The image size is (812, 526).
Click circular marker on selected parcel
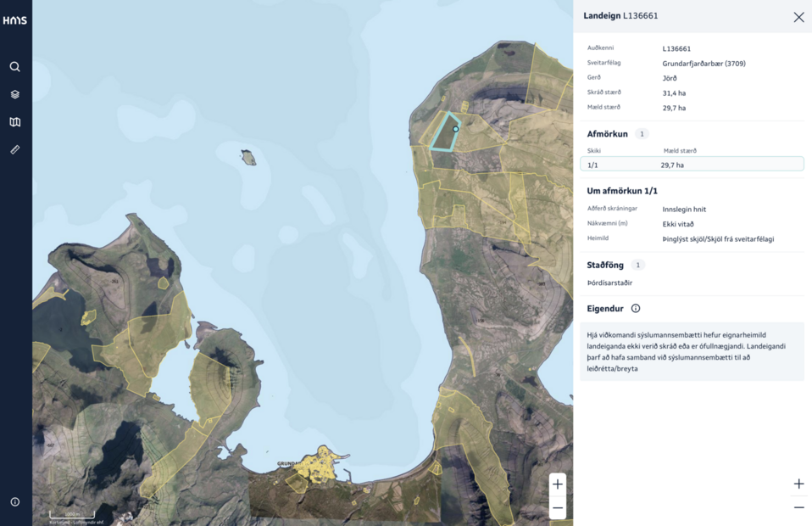[456, 129]
